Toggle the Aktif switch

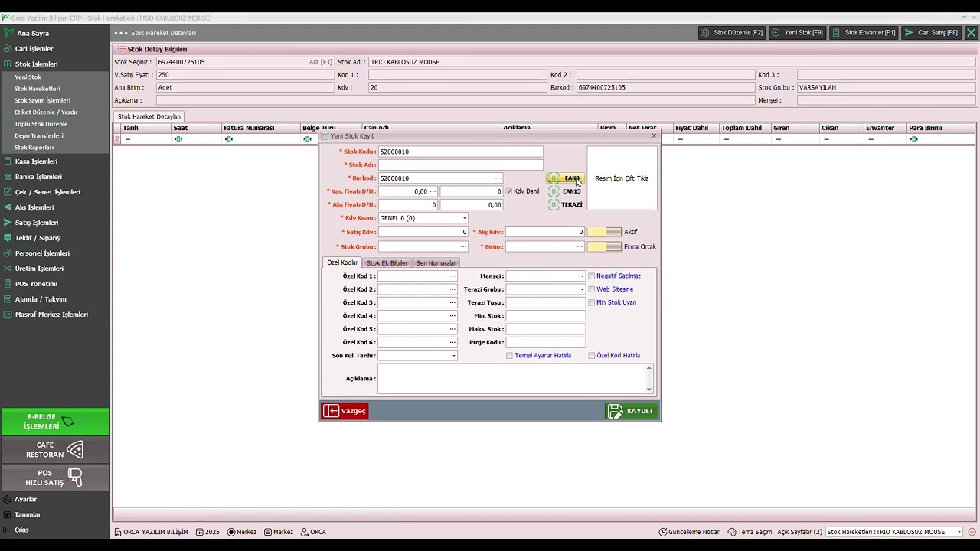(605, 232)
